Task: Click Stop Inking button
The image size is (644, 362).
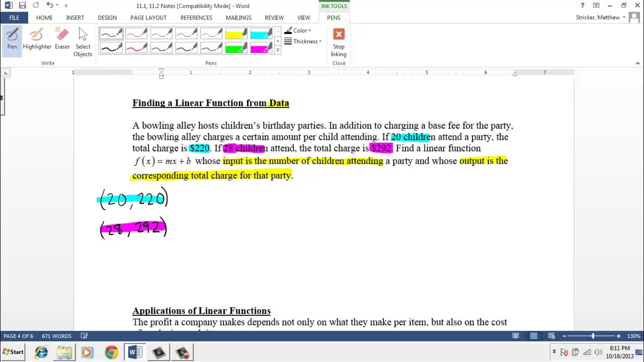Action: [x=339, y=42]
